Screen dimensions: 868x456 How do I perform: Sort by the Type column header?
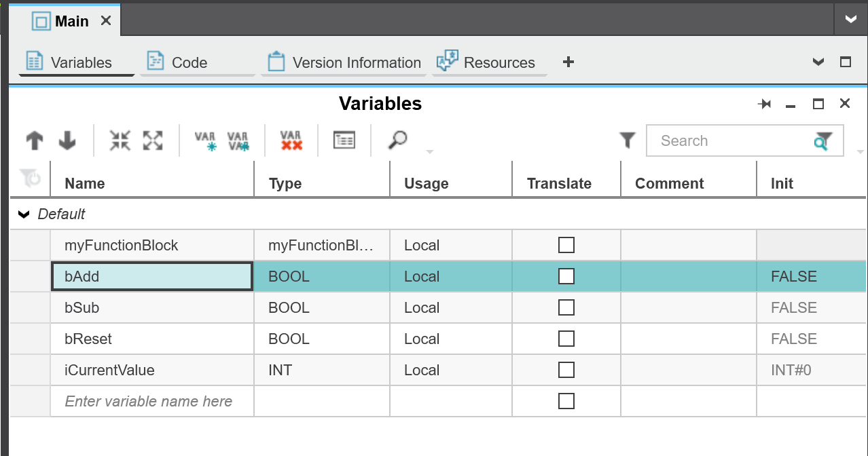pos(322,183)
